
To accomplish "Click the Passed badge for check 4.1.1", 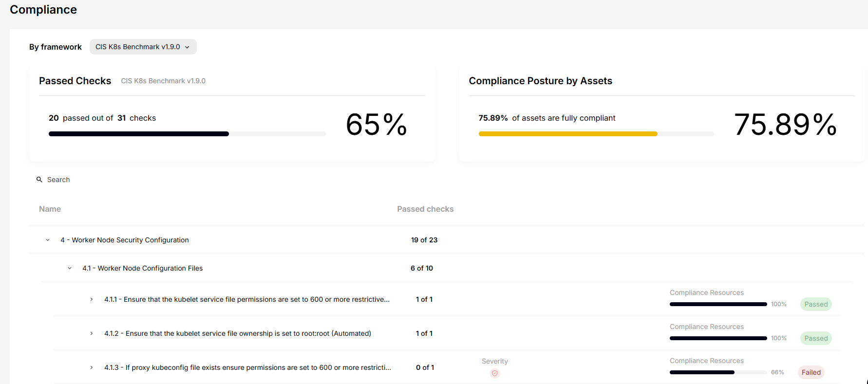I will [x=815, y=304].
